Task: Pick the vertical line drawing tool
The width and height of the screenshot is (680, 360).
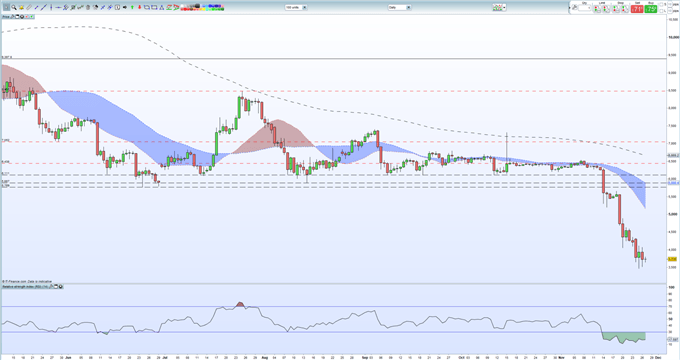Action: pos(51,7)
